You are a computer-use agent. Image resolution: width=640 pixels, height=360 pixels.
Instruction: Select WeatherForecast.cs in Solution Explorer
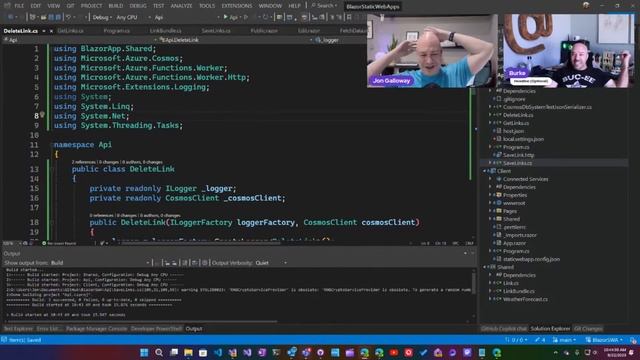[x=525, y=299]
